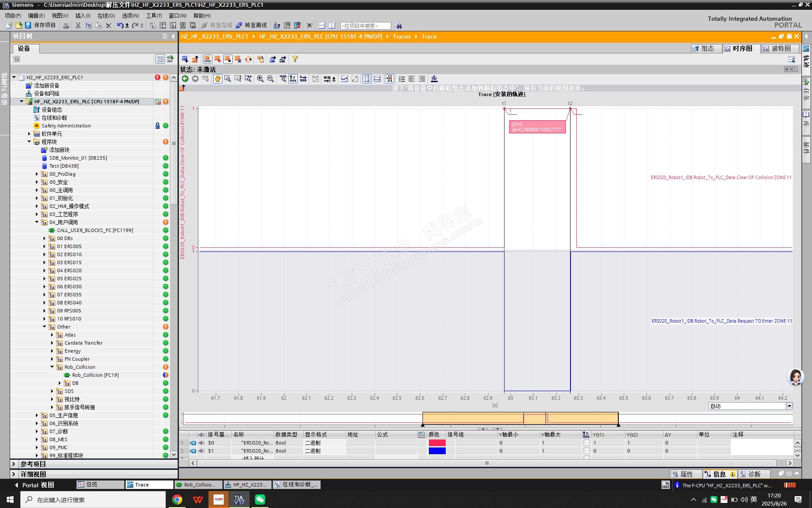Toggle Y-scaling checkbox for signal $0

(586, 443)
